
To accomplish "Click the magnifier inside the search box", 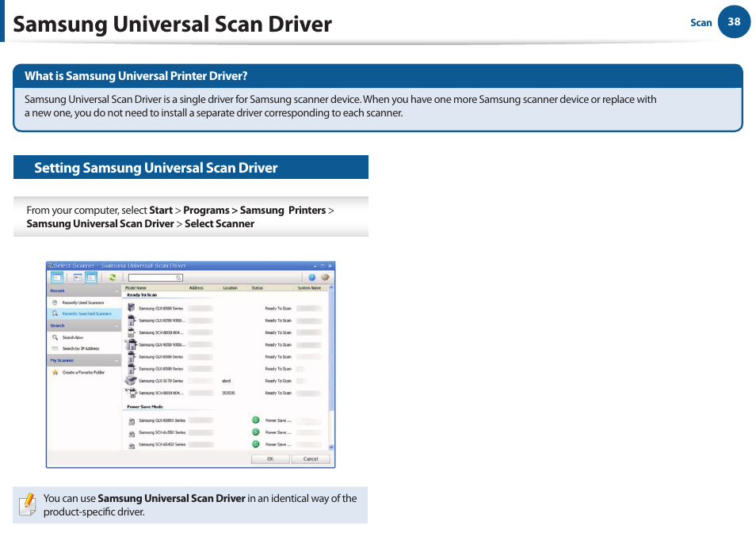I will point(178,278).
